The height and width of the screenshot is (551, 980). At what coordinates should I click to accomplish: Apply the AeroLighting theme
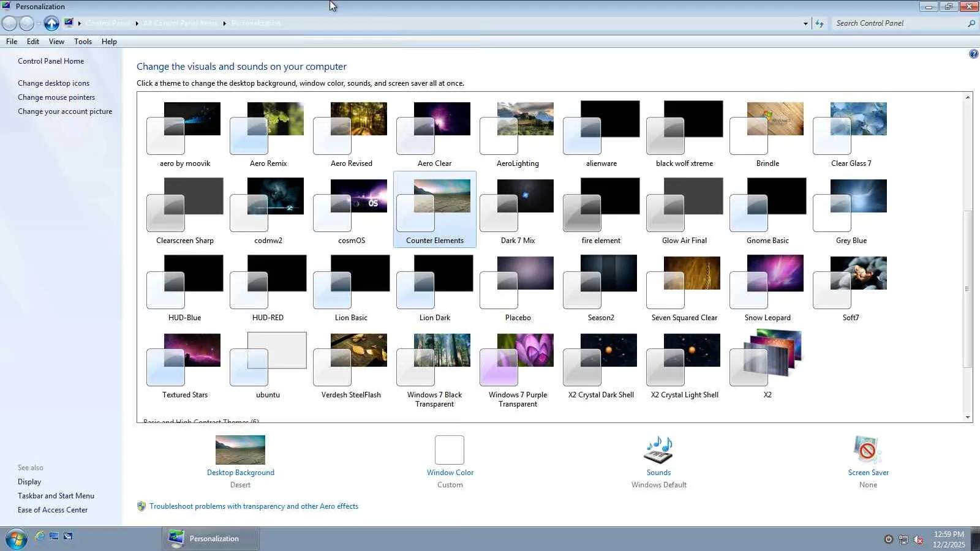pyautogui.click(x=518, y=133)
